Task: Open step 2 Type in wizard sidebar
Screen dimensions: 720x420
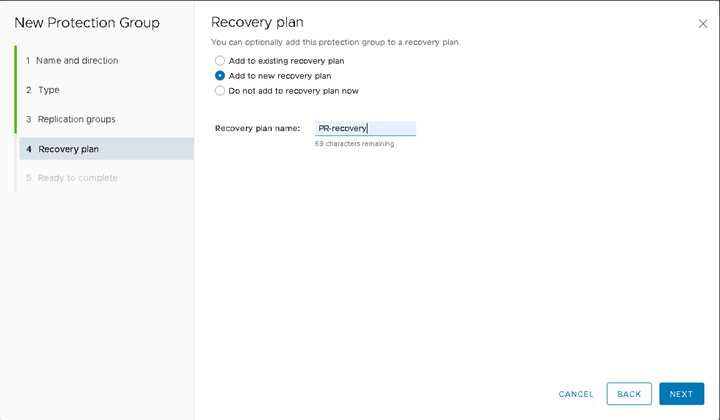Action: 43,90
